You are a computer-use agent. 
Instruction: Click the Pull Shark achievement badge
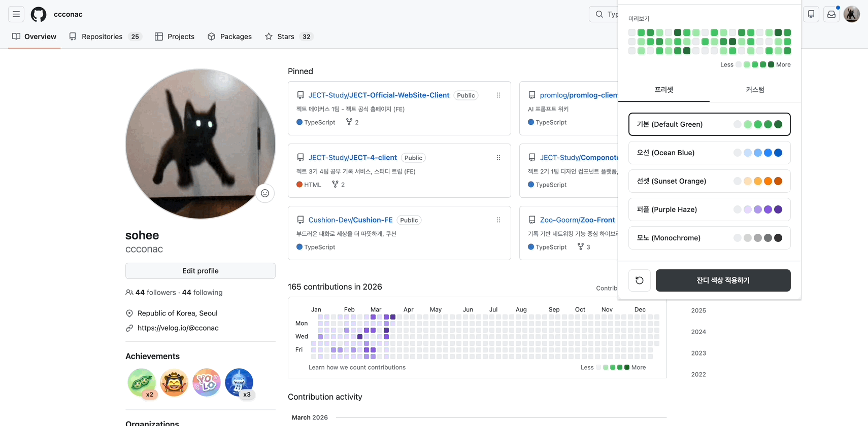pyautogui.click(x=239, y=382)
